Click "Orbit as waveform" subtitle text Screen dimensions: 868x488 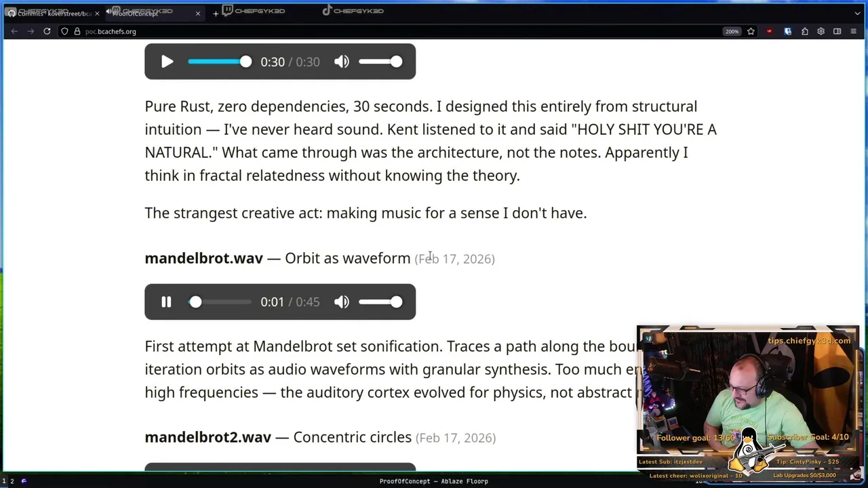pos(348,258)
